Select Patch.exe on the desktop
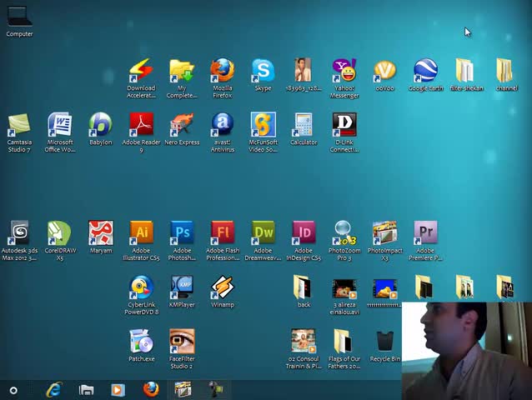The image size is (532, 400). (x=141, y=346)
